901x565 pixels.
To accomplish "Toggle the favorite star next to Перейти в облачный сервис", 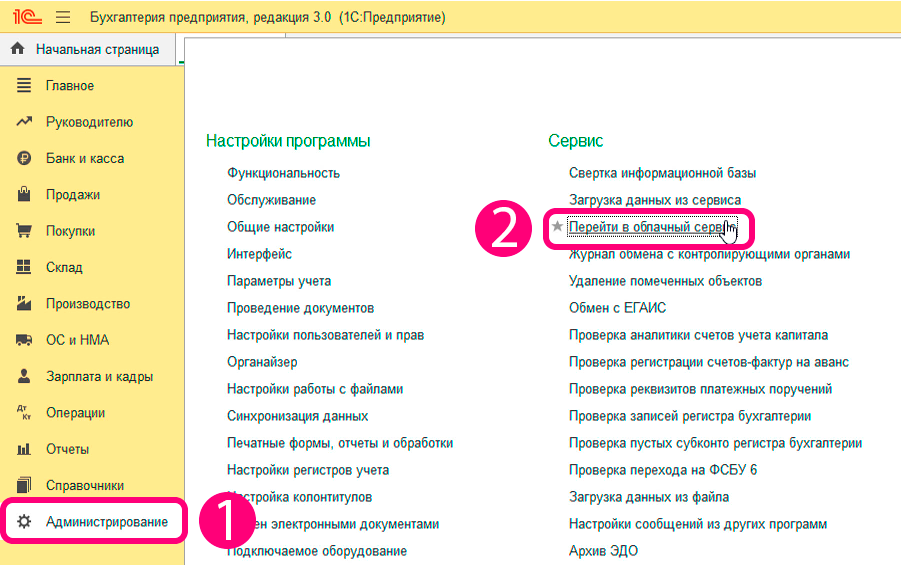I will pyautogui.click(x=557, y=226).
